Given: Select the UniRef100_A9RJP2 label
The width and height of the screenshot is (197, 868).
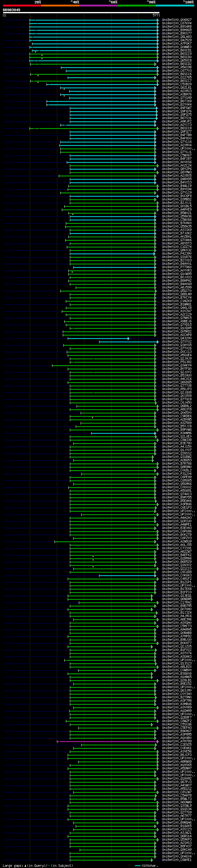Looking at the screenshot, I should (x=177, y=122).
